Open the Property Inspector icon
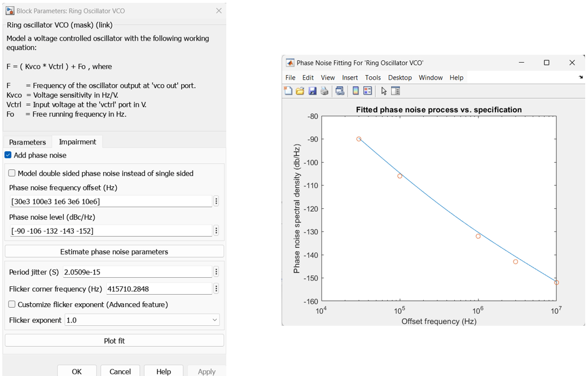This screenshot has width=588, height=376. coord(396,91)
